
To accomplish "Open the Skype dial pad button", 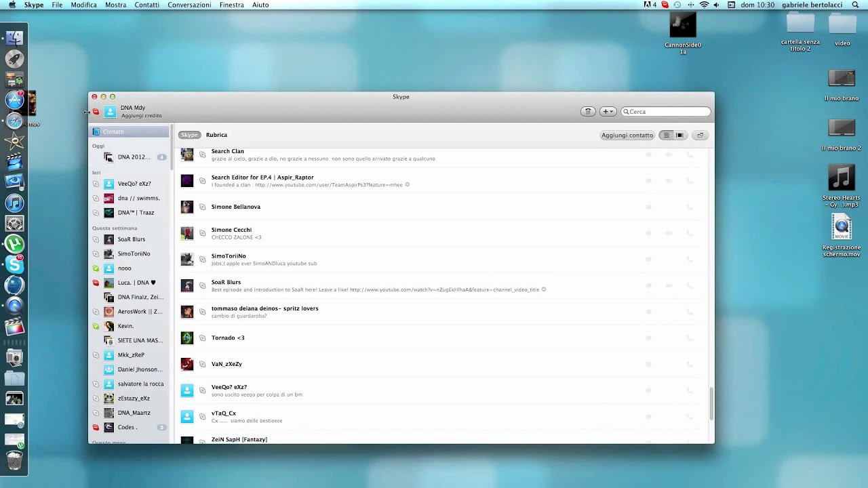I will coord(588,112).
